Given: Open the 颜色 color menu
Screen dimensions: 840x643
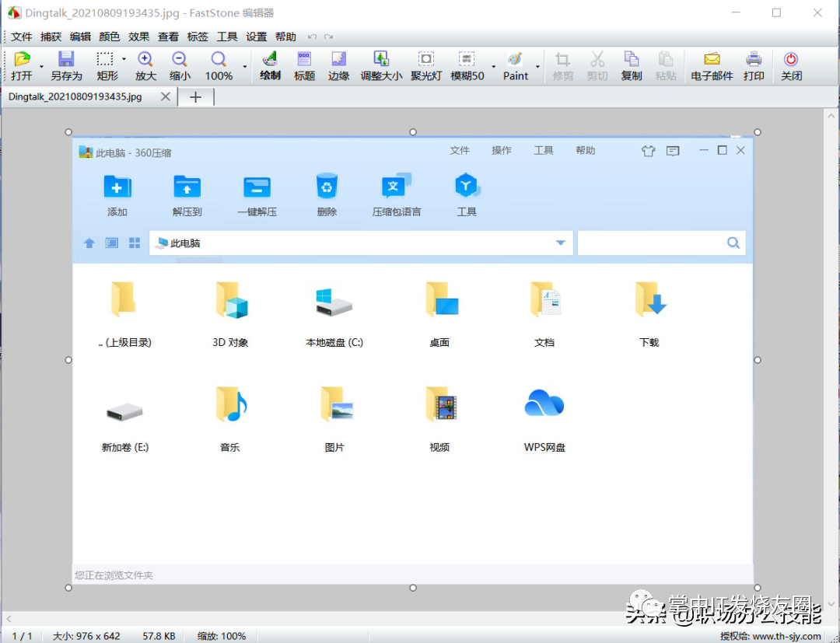Looking at the screenshot, I should point(110,37).
